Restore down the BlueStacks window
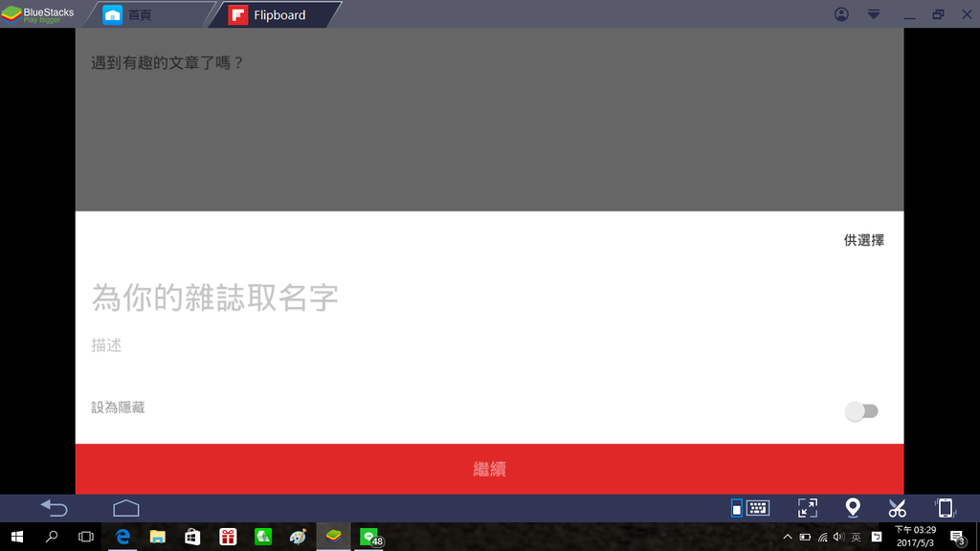This screenshot has height=551, width=980. click(x=938, y=14)
